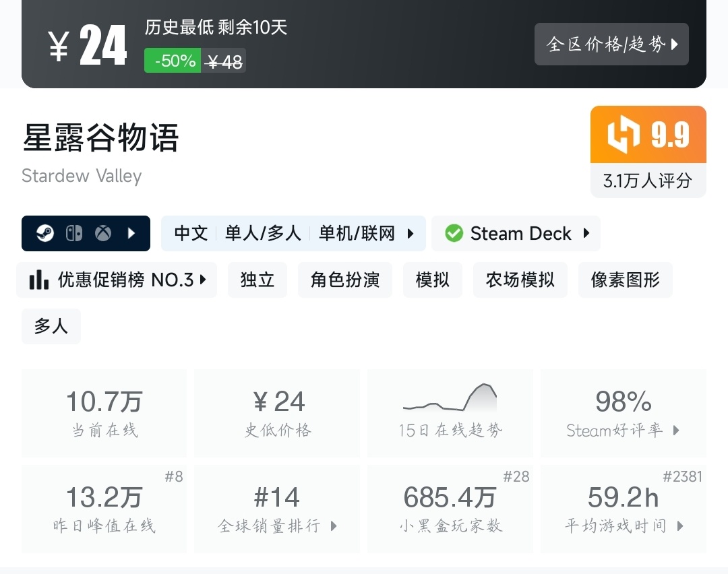
Task: Tap the Nintendo Switch platform icon
Action: click(x=74, y=233)
